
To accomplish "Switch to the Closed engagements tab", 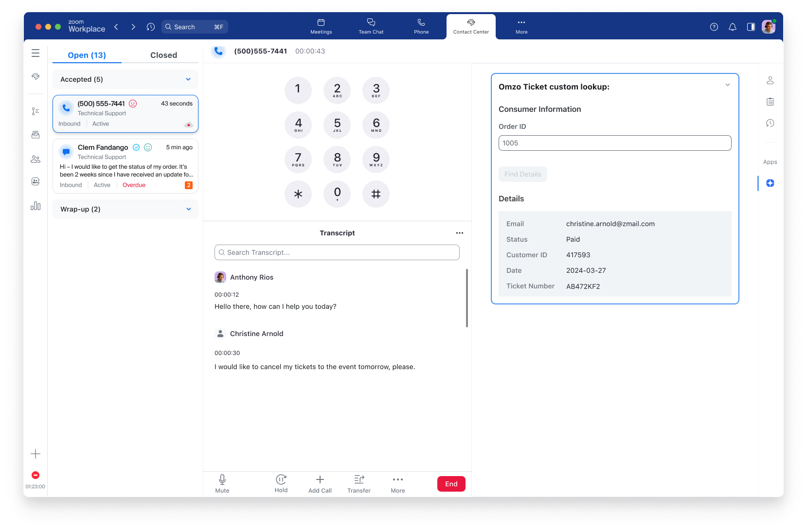I will click(163, 55).
